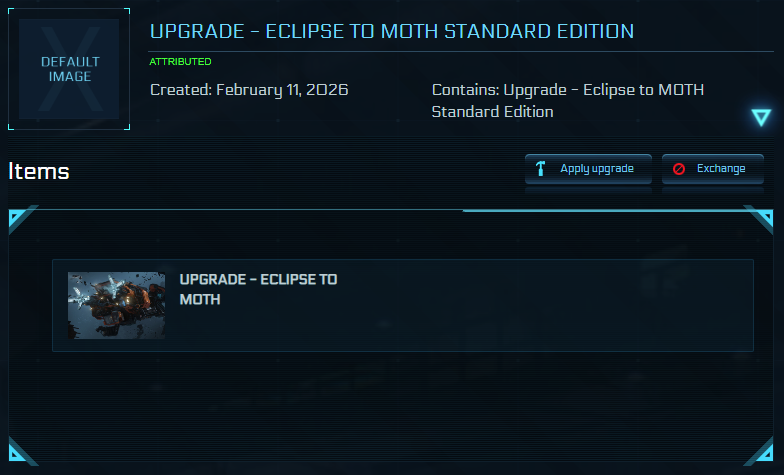Click the red prohibited icon in Exchange

click(x=679, y=169)
